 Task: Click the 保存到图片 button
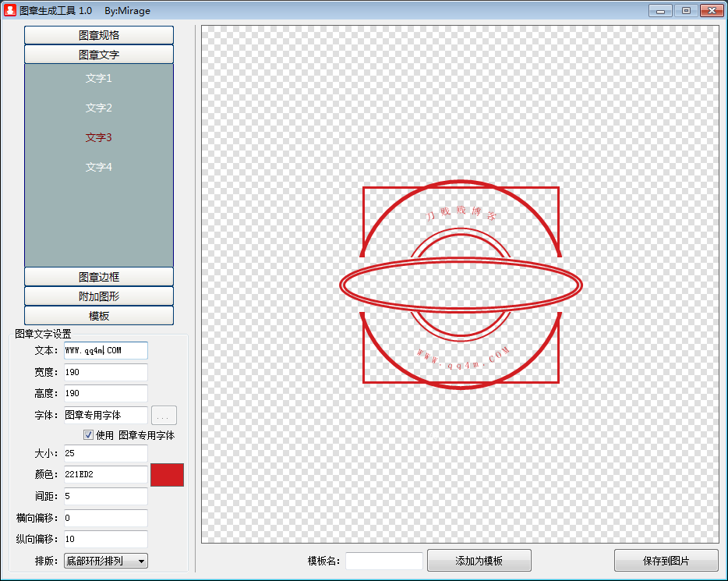(666, 561)
